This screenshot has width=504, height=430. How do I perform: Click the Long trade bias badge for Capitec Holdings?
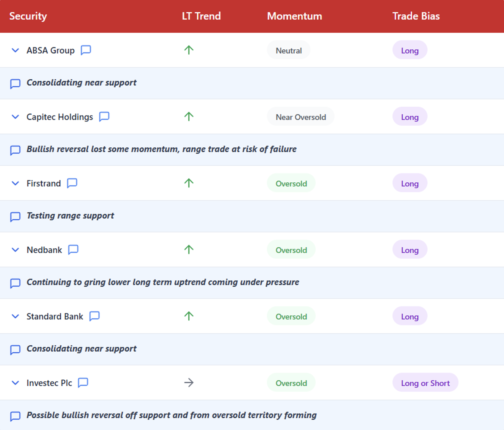410,117
